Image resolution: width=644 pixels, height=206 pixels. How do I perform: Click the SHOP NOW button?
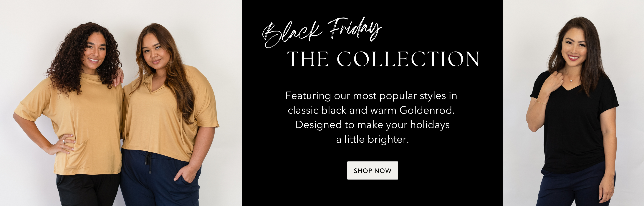(372, 170)
